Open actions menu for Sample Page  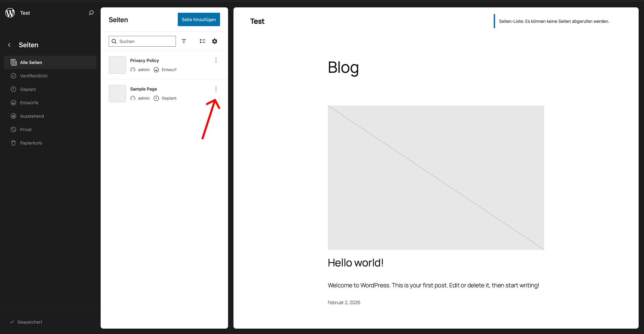click(216, 89)
